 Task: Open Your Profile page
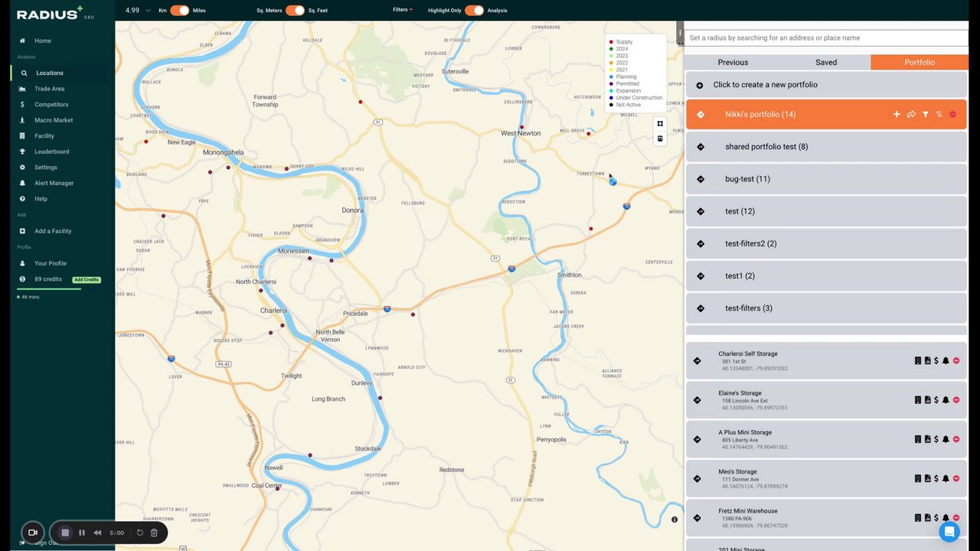[x=51, y=263]
